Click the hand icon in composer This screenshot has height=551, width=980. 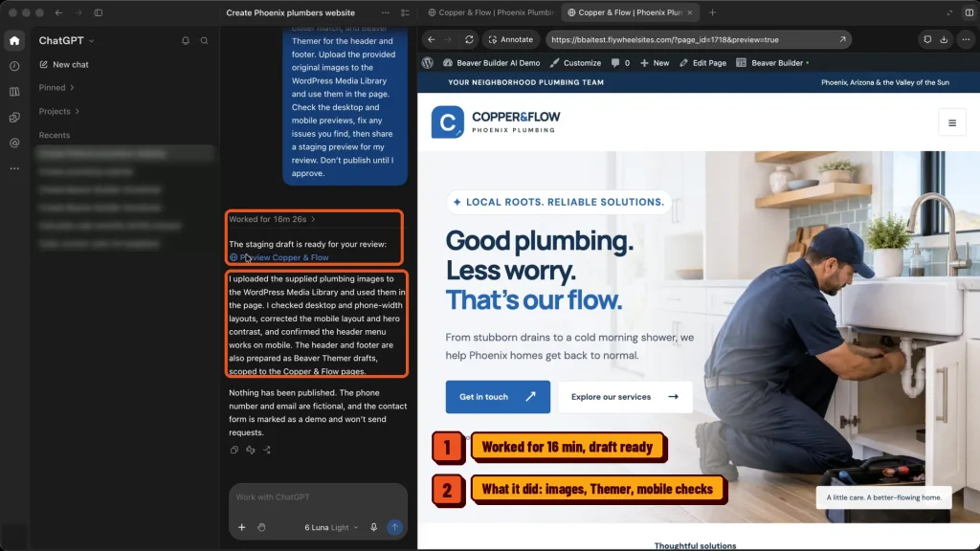pyautogui.click(x=261, y=527)
